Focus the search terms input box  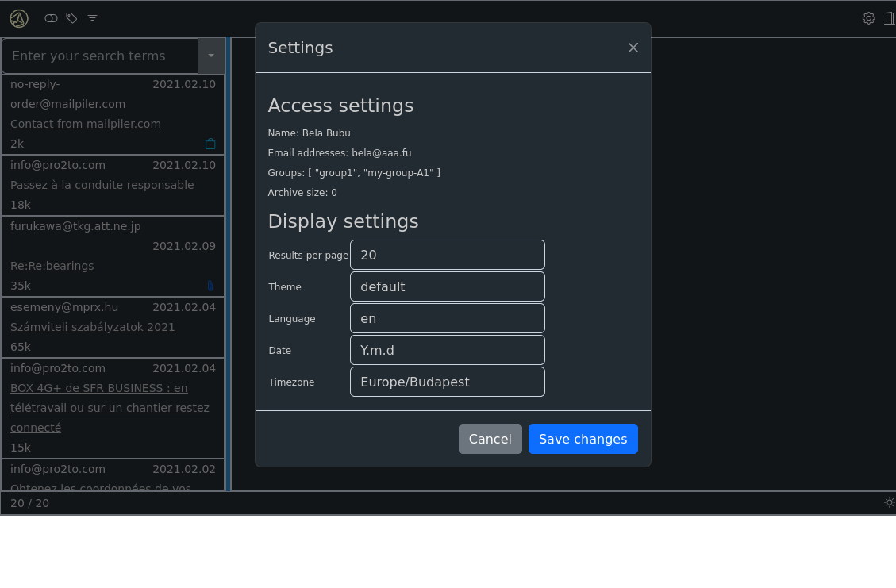pos(100,56)
